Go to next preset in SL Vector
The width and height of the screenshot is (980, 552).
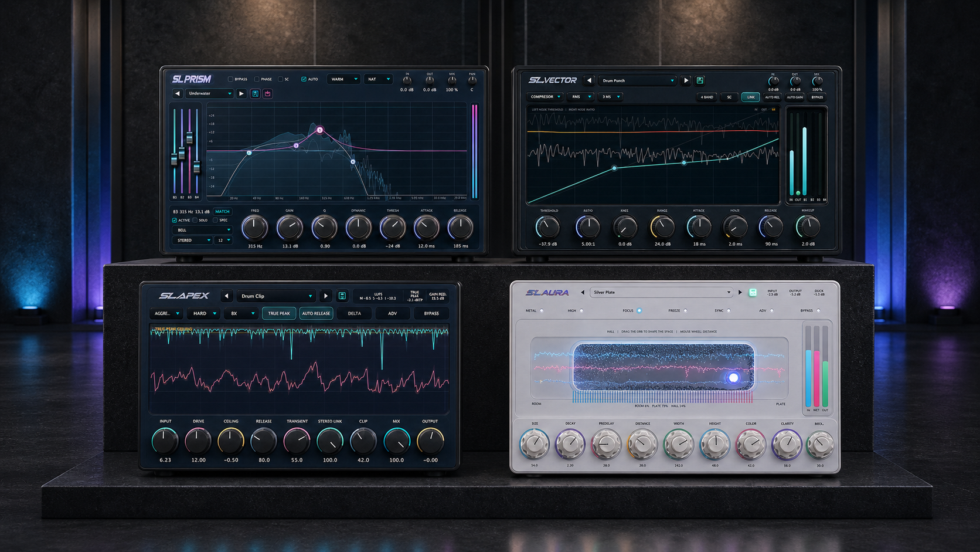tap(686, 80)
